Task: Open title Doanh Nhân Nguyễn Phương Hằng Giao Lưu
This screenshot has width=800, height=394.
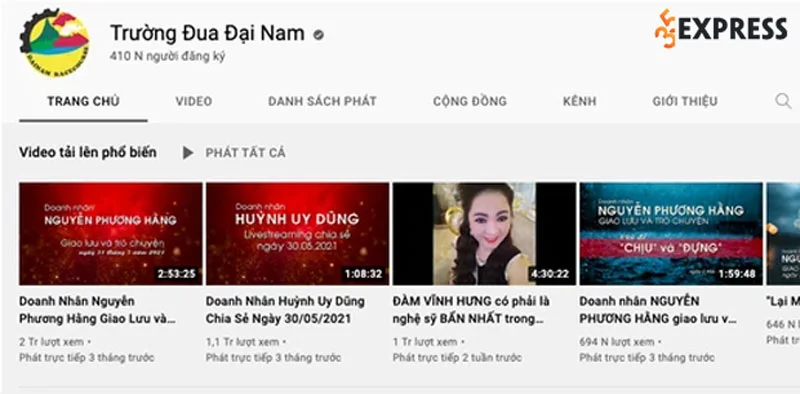Action: click(97, 310)
